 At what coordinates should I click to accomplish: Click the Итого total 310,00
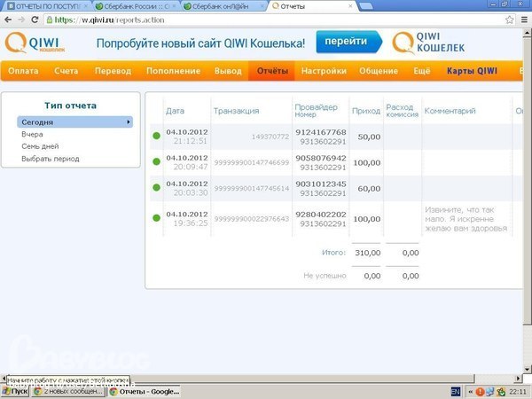click(x=367, y=253)
